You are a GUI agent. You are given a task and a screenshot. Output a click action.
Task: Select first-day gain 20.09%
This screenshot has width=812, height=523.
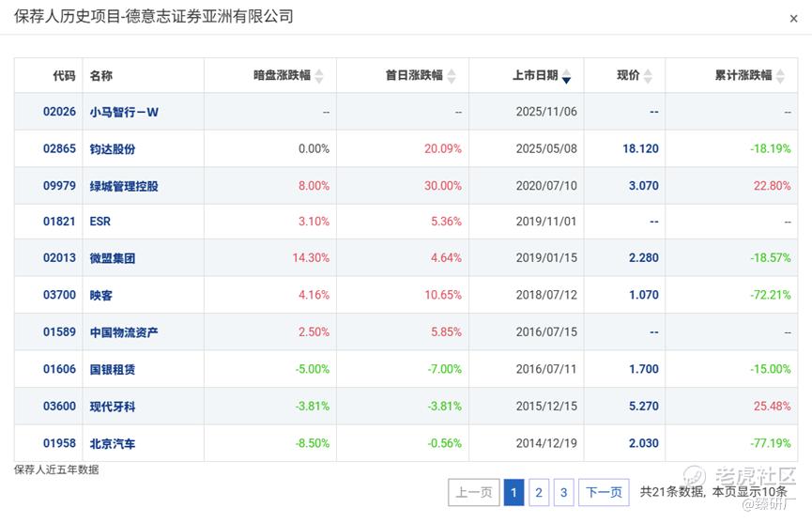click(443, 149)
